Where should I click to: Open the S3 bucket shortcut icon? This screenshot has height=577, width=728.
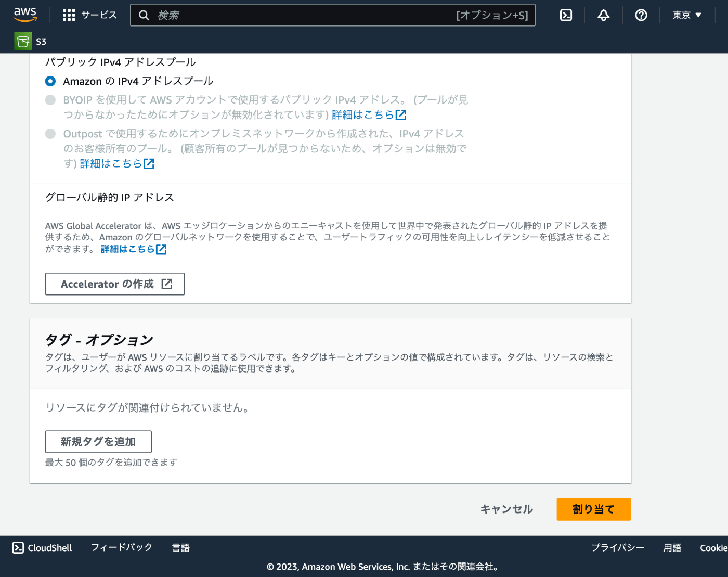(x=23, y=42)
